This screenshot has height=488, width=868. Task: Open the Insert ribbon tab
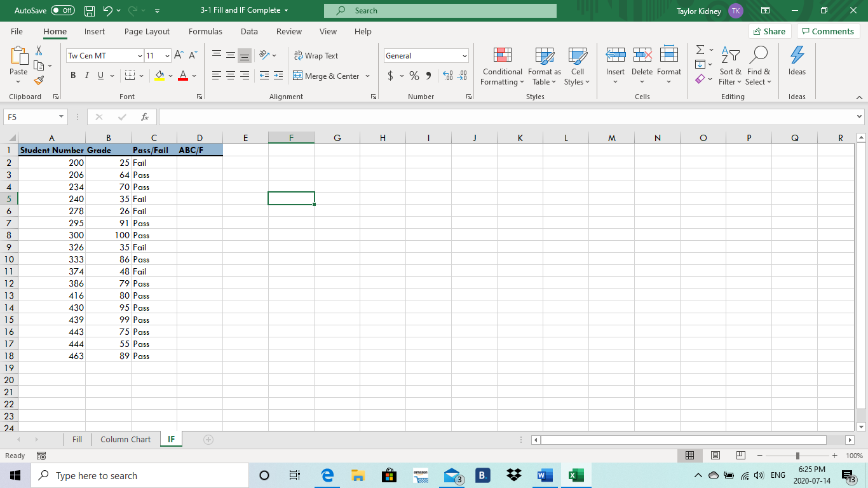(95, 31)
